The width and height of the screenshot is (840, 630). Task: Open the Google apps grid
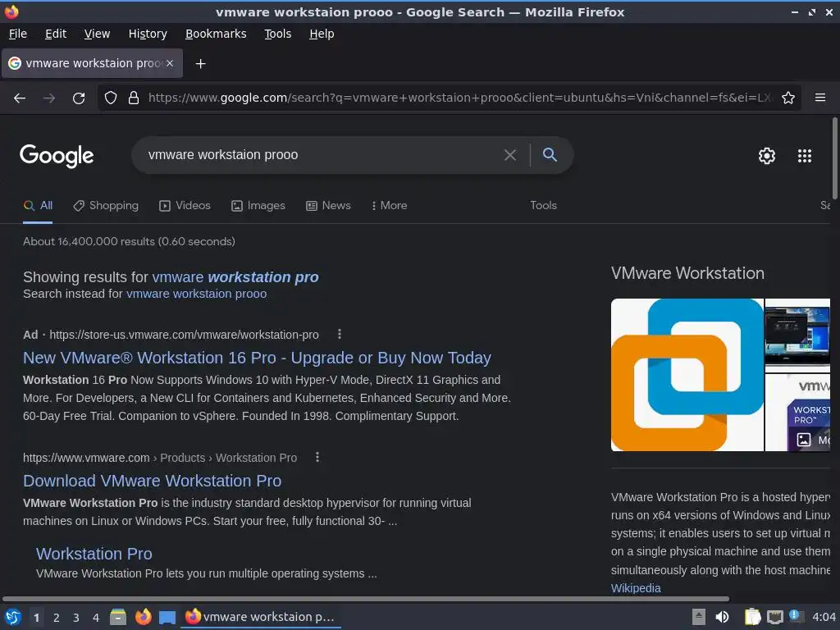click(x=805, y=156)
